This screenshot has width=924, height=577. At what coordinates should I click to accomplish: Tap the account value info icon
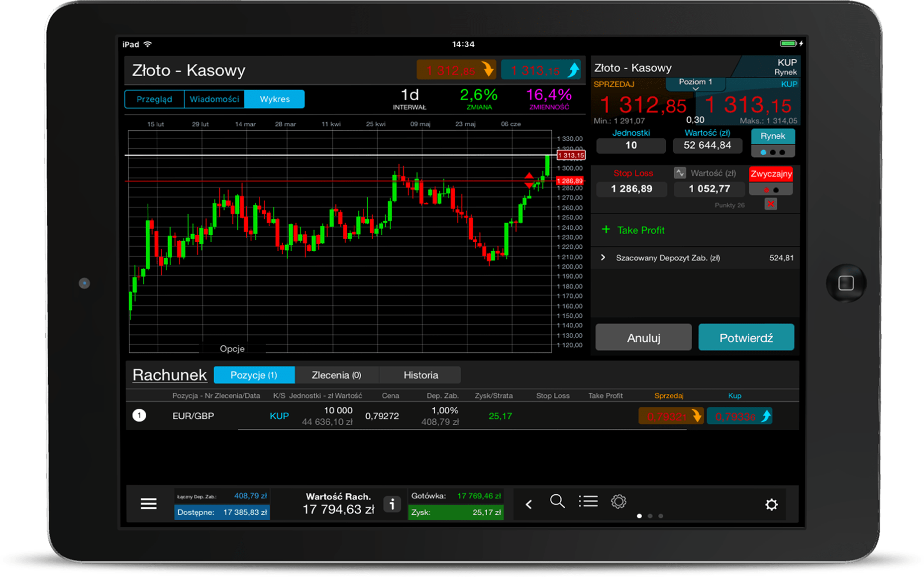pyautogui.click(x=392, y=504)
